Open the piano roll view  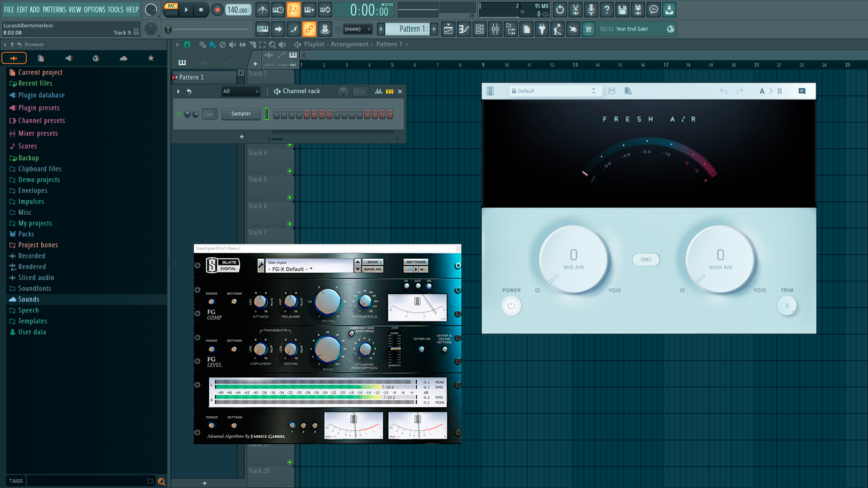coord(464,29)
